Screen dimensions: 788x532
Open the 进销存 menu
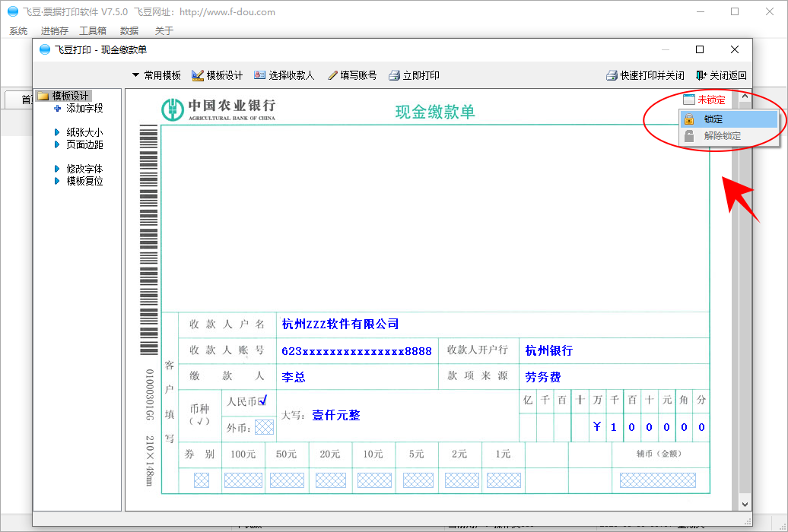(x=54, y=30)
